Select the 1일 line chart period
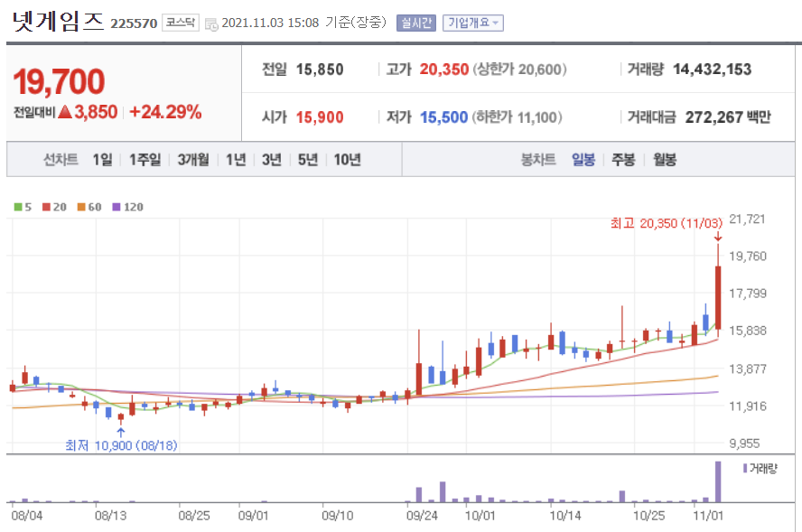The height and width of the screenshot is (532, 802). pyautogui.click(x=102, y=160)
